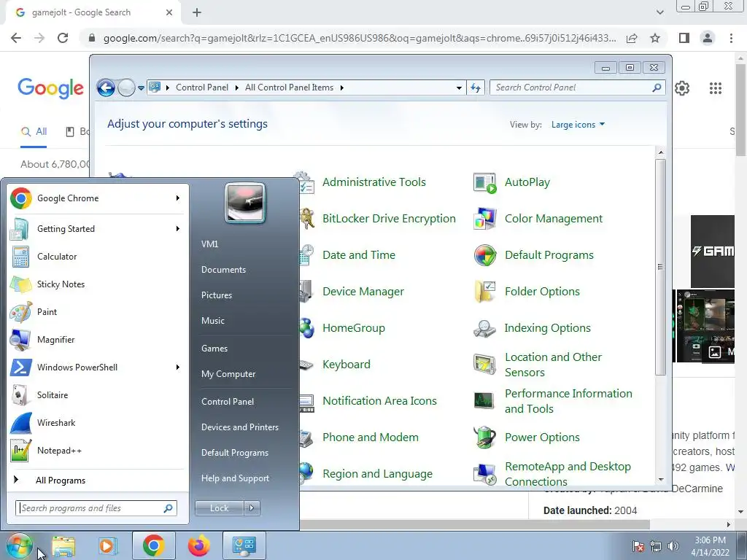
Task: Click the Windows Start orb
Action: pyautogui.click(x=20, y=545)
